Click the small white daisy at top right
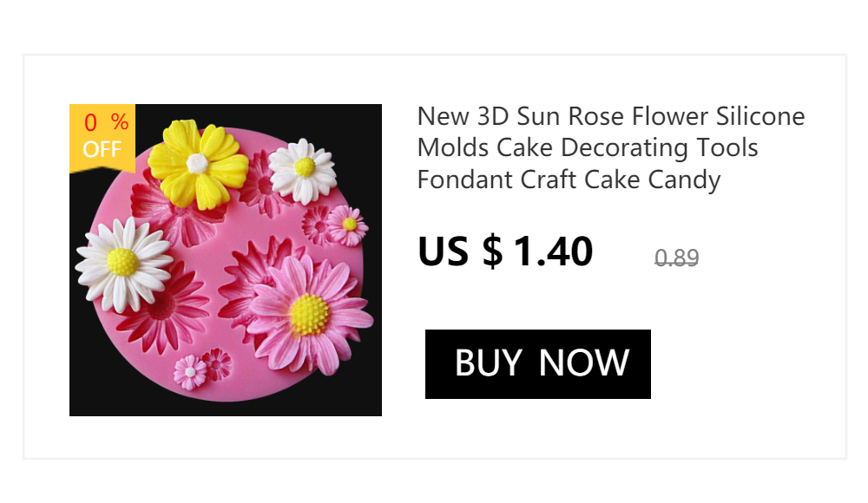Viewport: 868px width, 503px height. (x=302, y=168)
